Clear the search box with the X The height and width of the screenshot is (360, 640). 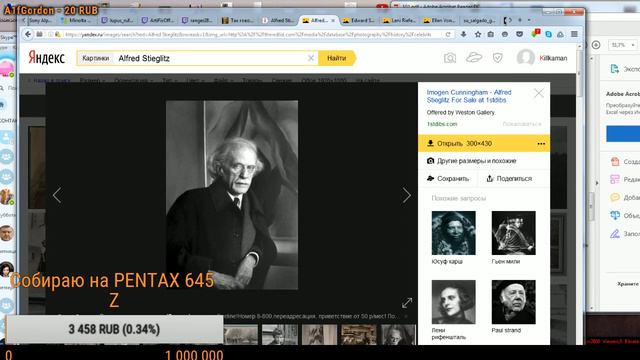(311, 58)
